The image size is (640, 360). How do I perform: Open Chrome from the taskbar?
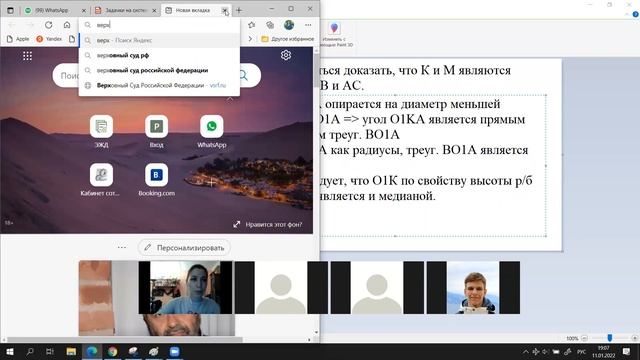click(x=113, y=351)
